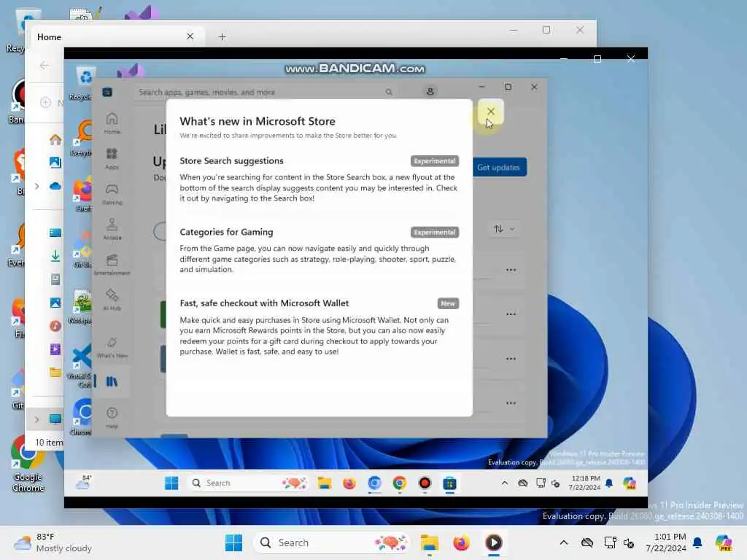
Task: Click Firefox icon on recorded taskbar
Action: pyautogui.click(x=349, y=483)
